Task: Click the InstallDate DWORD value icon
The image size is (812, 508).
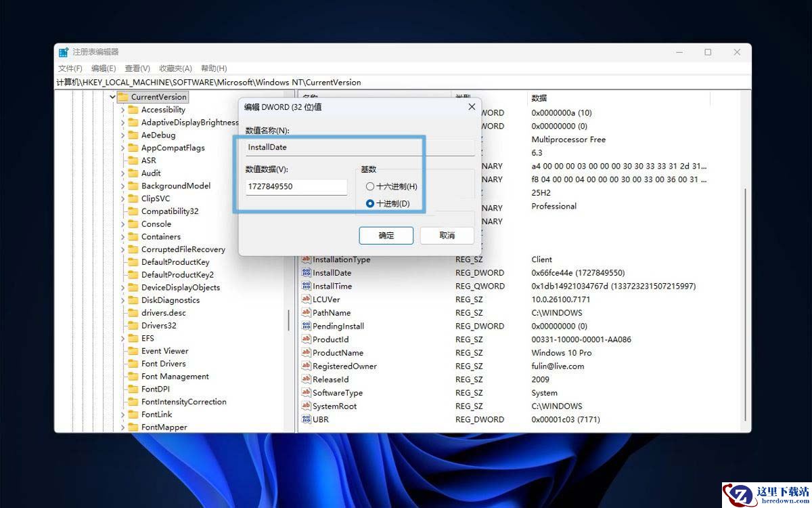Action: tap(306, 273)
